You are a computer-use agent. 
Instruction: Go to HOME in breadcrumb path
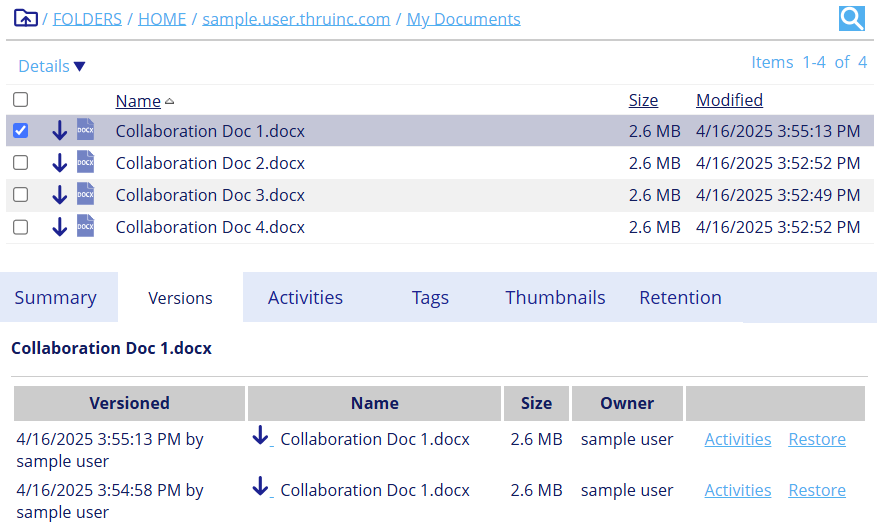162,19
